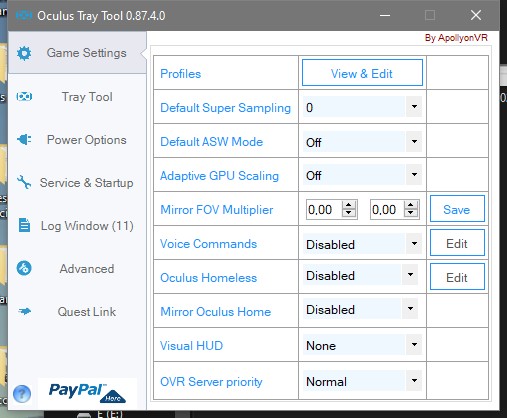Expand the Visual HUD dropdown
Viewport: 507px width, 418px height.
[x=414, y=345]
